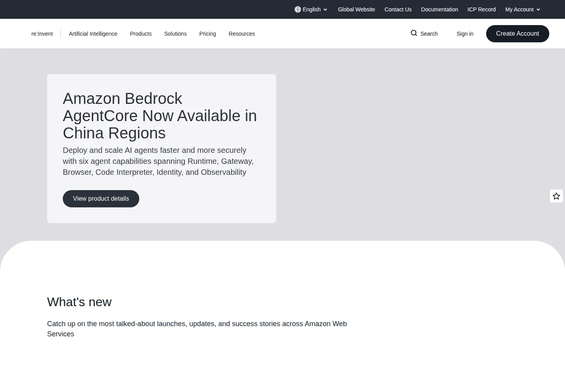This screenshot has width=565, height=392.
Task: Open the Contact Us link
Action: [x=398, y=9]
